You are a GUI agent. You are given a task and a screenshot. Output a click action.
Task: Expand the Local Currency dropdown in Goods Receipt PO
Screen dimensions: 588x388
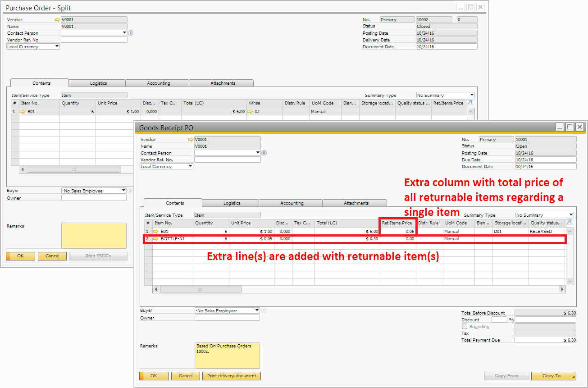tap(190, 166)
